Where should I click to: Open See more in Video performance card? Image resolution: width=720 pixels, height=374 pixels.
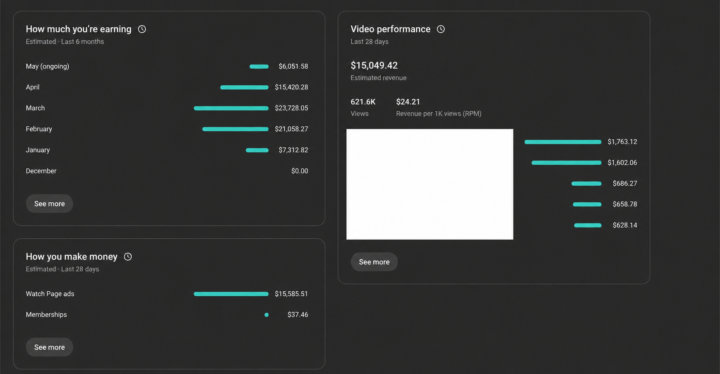pos(374,262)
